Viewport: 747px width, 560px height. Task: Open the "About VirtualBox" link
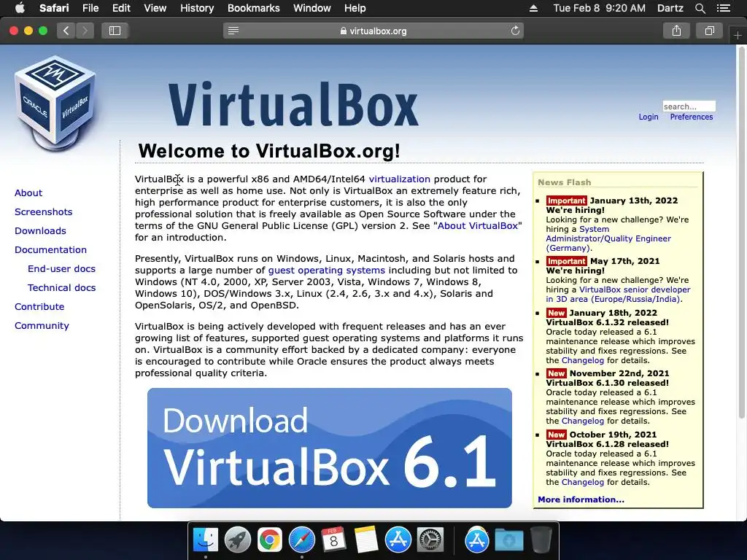pos(477,226)
